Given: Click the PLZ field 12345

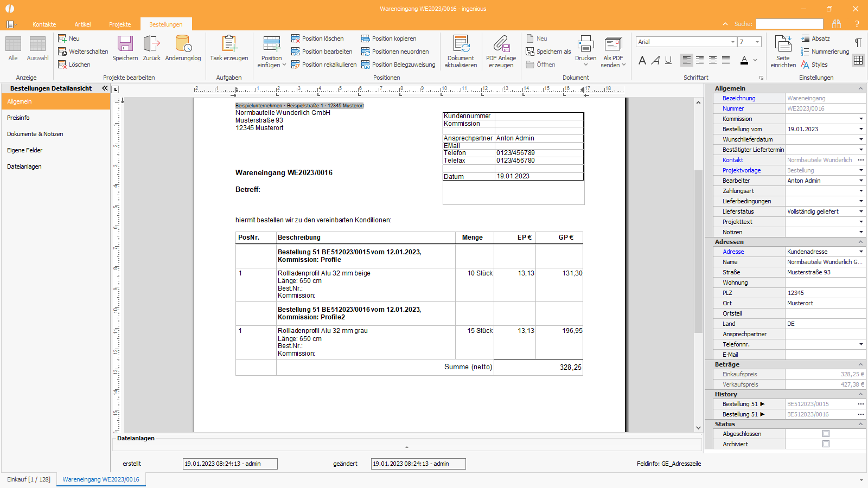Looking at the screenshot, I should pyautogui.click(x=825, y=293).
